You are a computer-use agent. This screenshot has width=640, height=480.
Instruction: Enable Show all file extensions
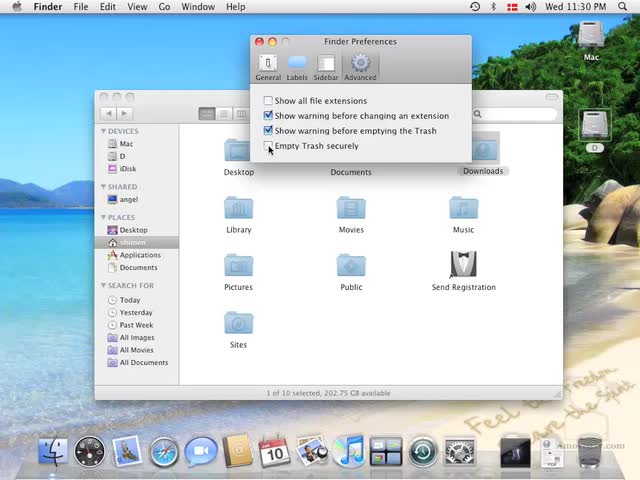(x=268, y=100)
